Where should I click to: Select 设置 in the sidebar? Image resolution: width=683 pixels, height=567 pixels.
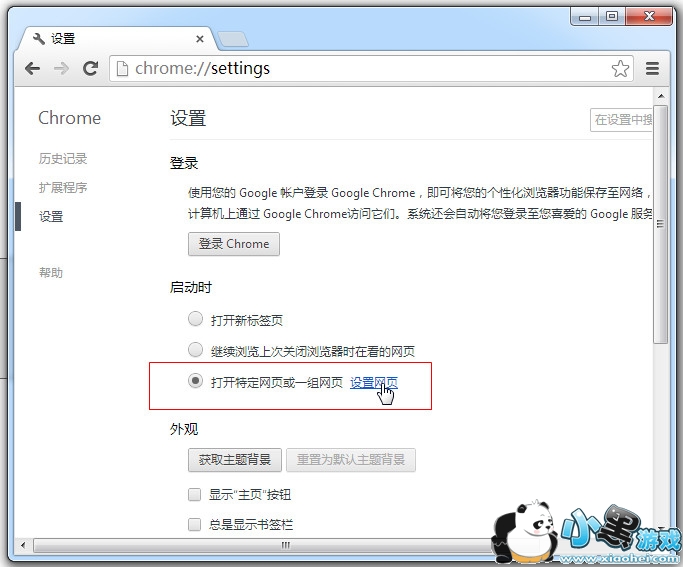click(x=51, y=216)
